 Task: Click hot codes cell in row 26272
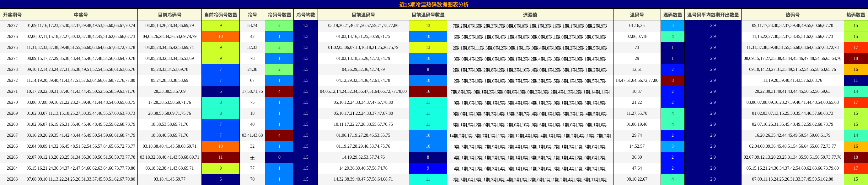pyautogui.click(x=792, y=80)
